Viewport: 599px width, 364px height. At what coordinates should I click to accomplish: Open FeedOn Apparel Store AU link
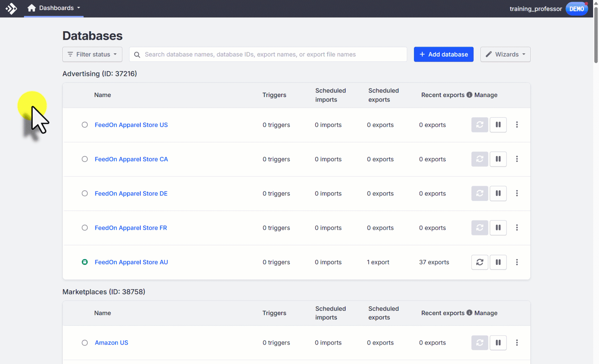pyautogui.click(x=131, y=262)
